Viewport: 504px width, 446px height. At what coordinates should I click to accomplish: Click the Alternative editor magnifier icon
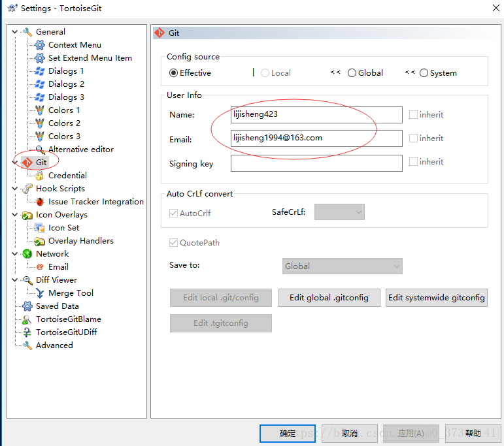coord(40,150)
